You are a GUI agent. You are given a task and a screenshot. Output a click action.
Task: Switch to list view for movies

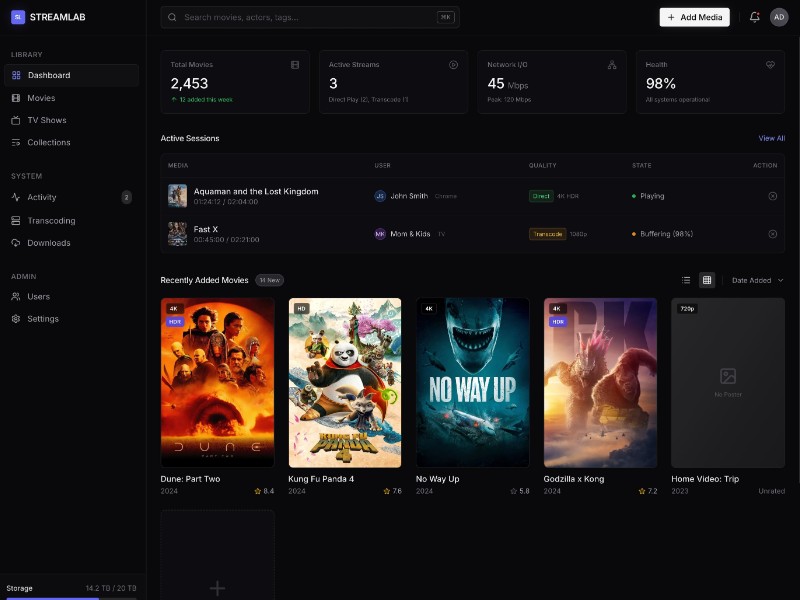pyautogui.click(x=686, y=280)
